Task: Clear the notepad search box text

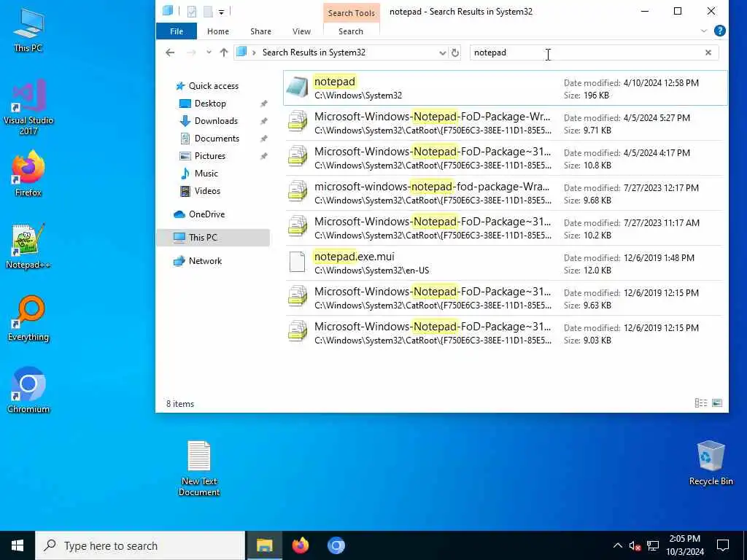Action: pos(708,52)
